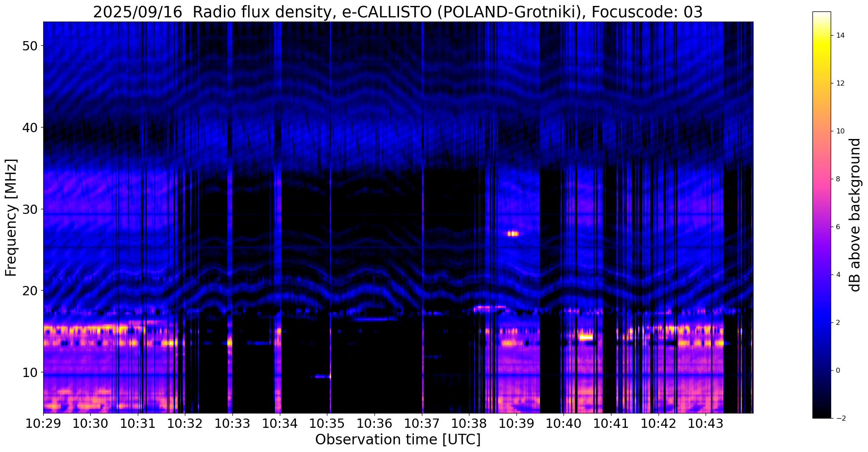
Task: Click the 10:42 time tick label
Action: click(x=658, y=423)
